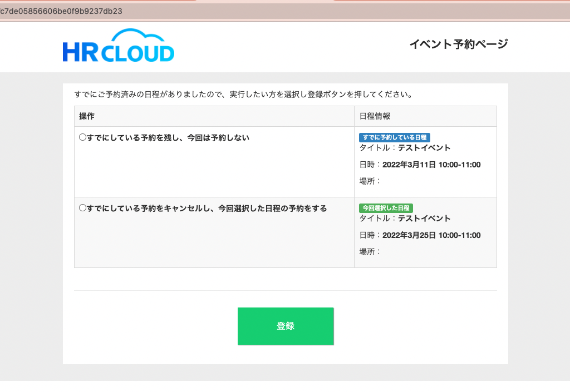Click テストイベント title in the already-reserved row
Image resolution: width=570 pixels, height=392 pixels.
(x=424, y=148)
